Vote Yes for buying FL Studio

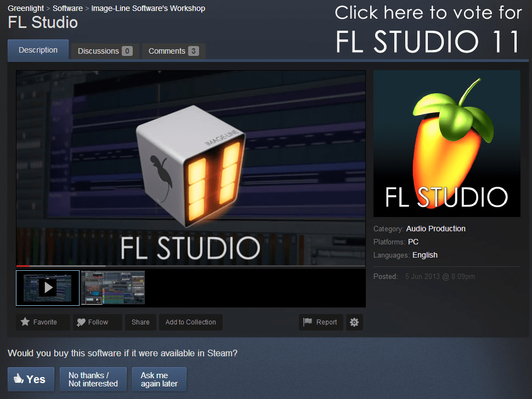click(x=31, y=379)
